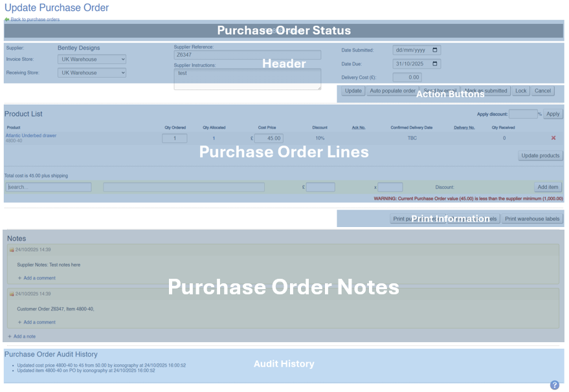Focus the Apply discount percentage field
The height and width of the screenshot is (392, 569).
pyautogui.click(x=522, y=114)
